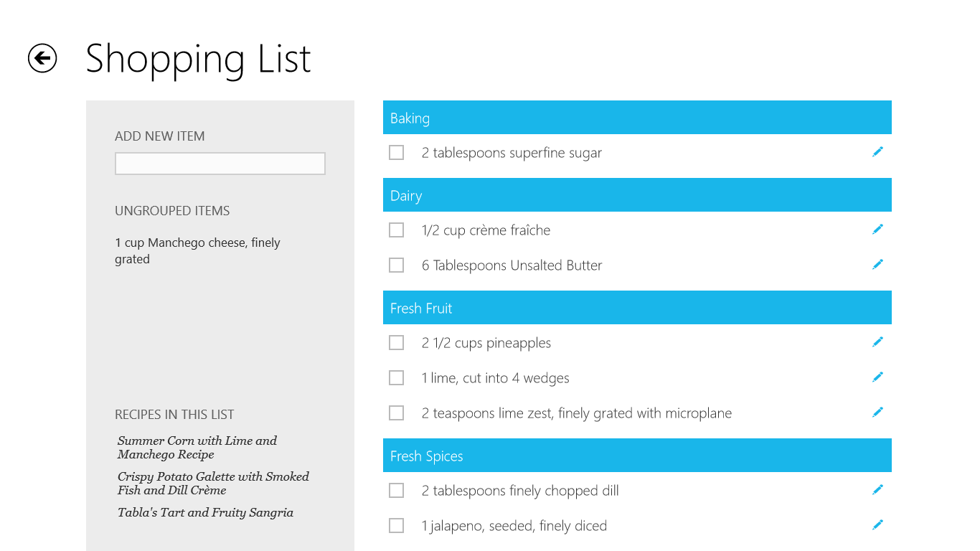Edit the lime wedges item
Viewport: 980px width, 551px height.
[x=877, y=377]
